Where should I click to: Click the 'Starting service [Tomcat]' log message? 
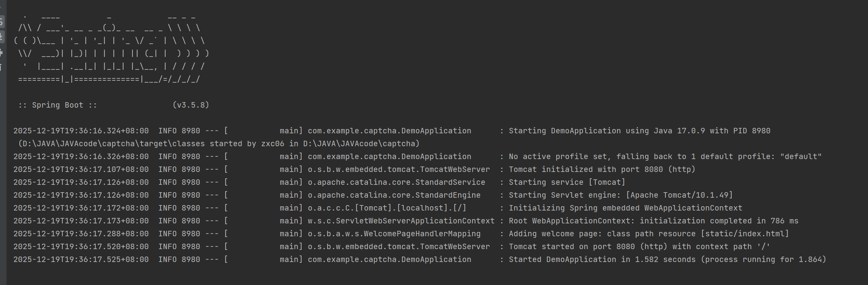(x=567, y=182)
